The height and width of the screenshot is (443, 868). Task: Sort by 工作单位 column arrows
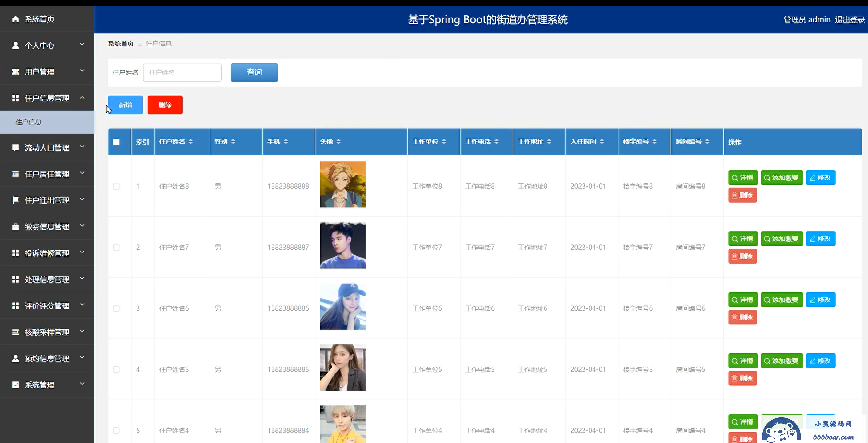tap(444, 142)
